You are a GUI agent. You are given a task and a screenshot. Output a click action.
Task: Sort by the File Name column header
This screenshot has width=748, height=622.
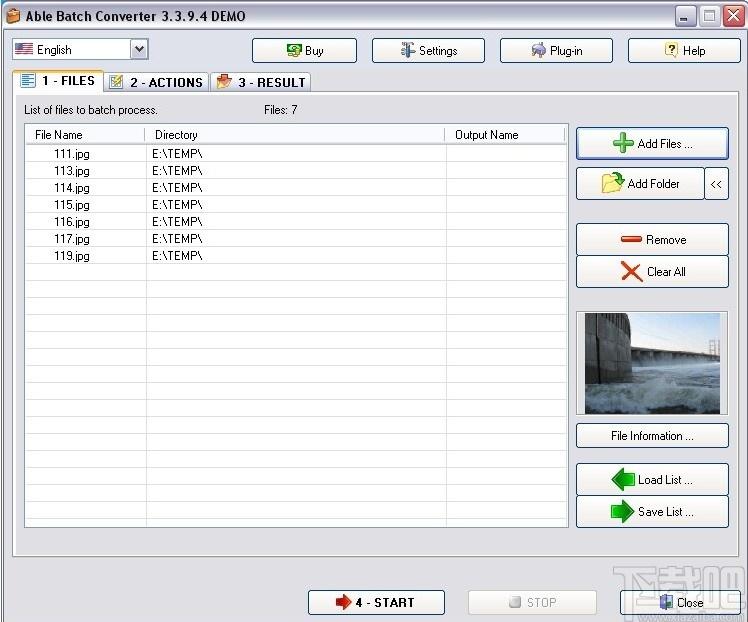pos(85,135)
